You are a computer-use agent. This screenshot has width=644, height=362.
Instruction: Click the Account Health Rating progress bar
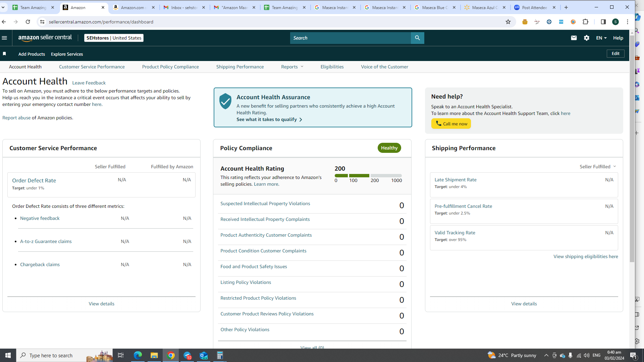[x=368, y=176]
